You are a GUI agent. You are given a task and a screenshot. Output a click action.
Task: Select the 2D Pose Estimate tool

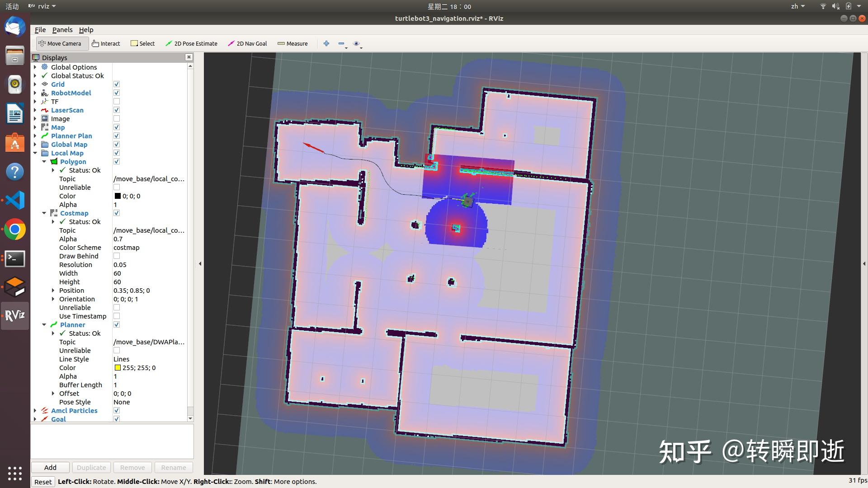tap(191, 43)
